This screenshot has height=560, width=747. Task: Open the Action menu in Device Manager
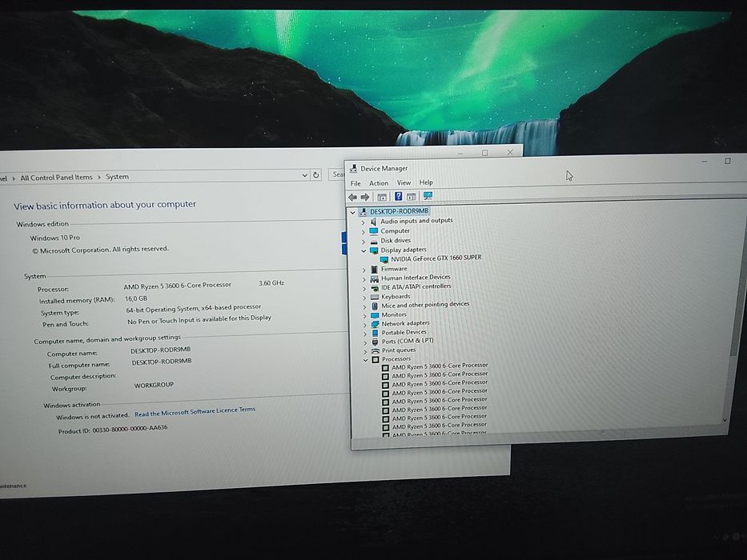379,183
